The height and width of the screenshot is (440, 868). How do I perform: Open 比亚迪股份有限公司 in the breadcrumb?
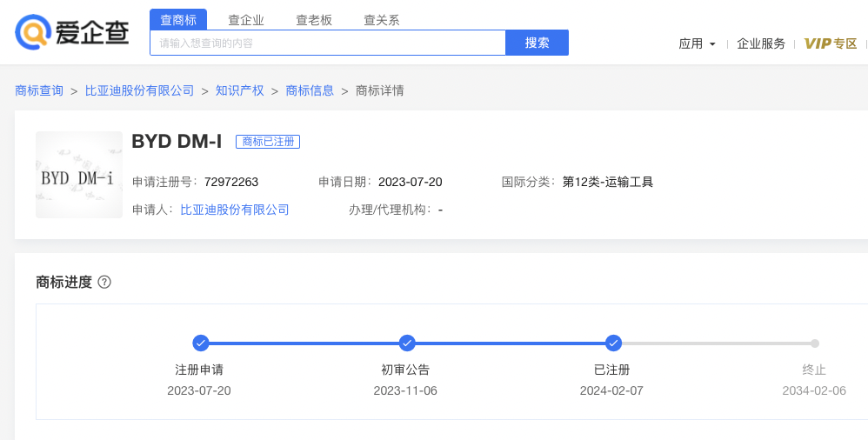(x=139, y=90)
